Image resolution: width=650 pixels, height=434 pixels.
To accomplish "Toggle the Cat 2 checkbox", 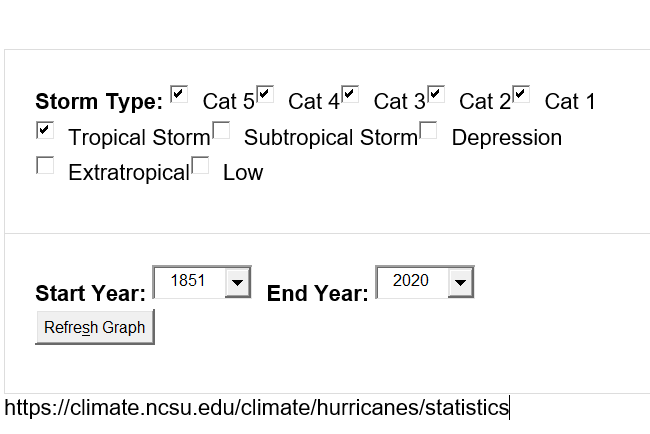I will click(436, 94).
